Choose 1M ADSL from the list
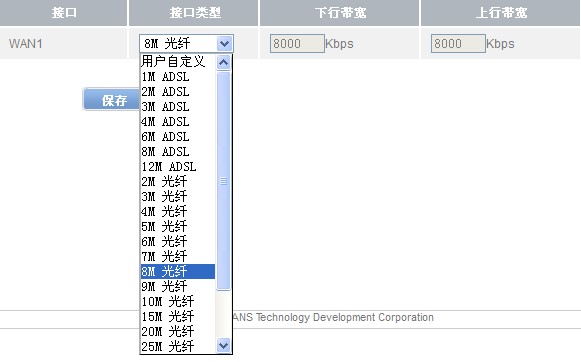581x362 pixels. (x=177, y=77)
